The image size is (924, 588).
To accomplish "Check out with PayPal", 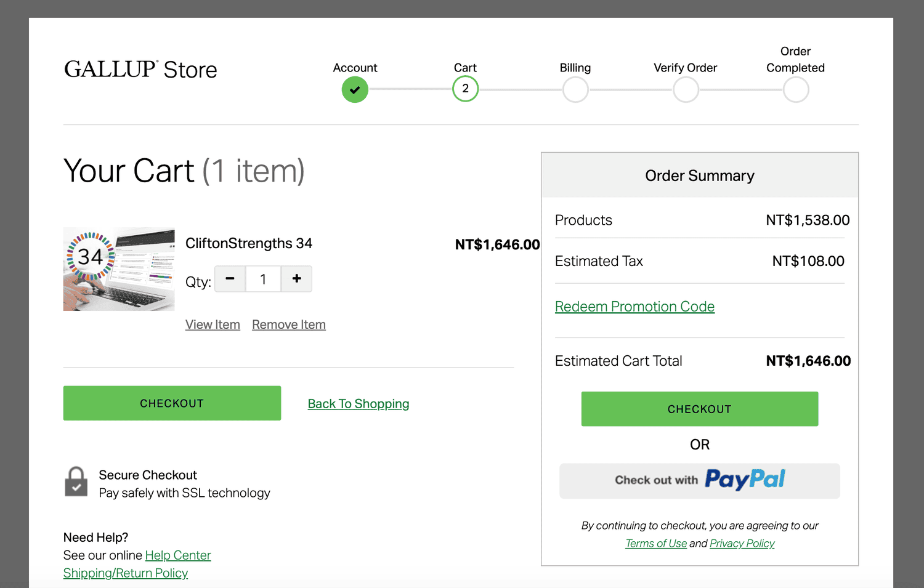I will (700, 481).
